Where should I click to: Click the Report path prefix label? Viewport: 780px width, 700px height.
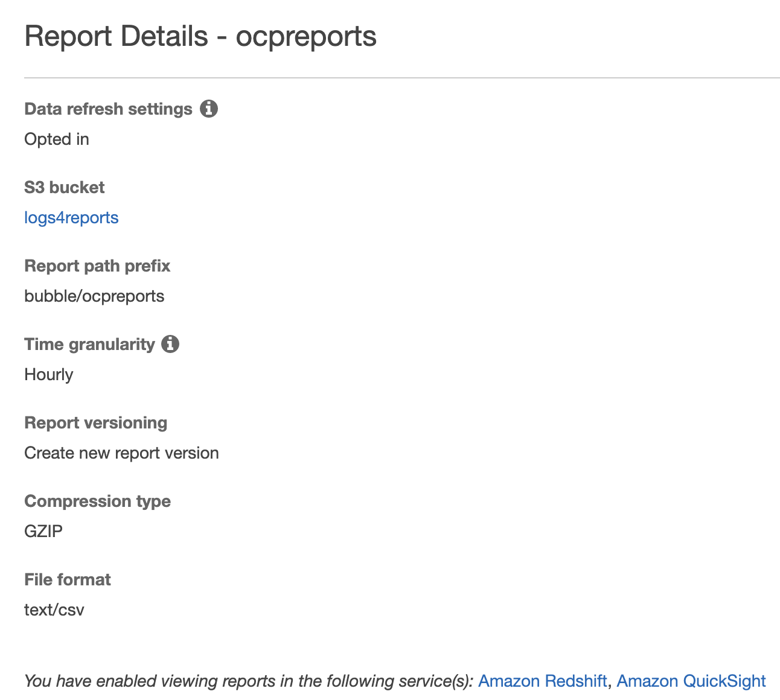97,266
